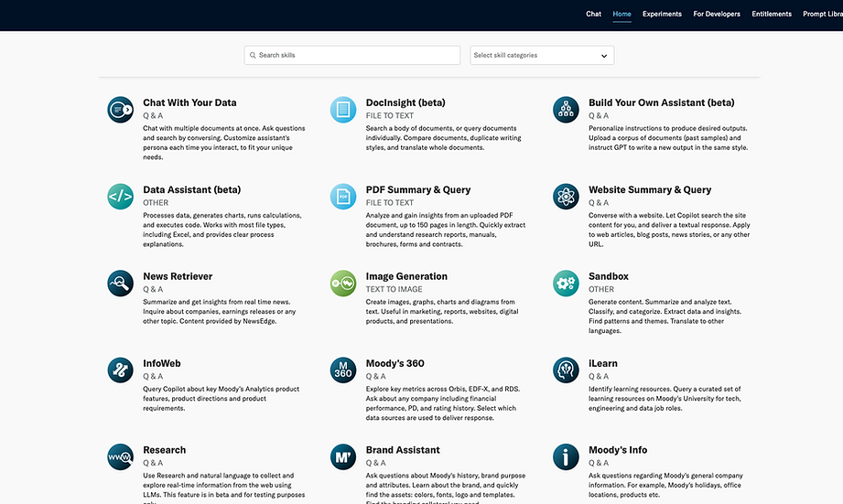Select the News Retriever magnifier icon

[x=121, y=284]
